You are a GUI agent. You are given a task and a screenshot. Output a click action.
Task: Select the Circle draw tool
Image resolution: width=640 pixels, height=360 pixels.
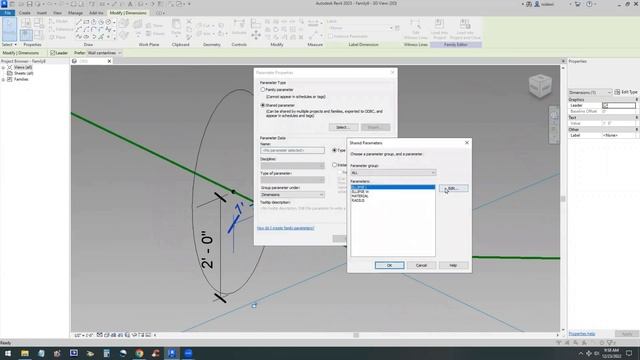pos(108,22)
